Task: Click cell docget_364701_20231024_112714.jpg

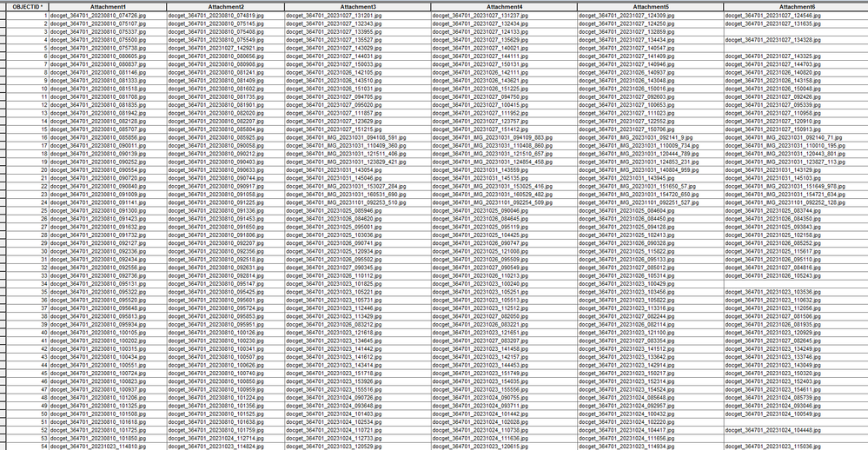Action: pyautogui.click(x=226, y=439)
